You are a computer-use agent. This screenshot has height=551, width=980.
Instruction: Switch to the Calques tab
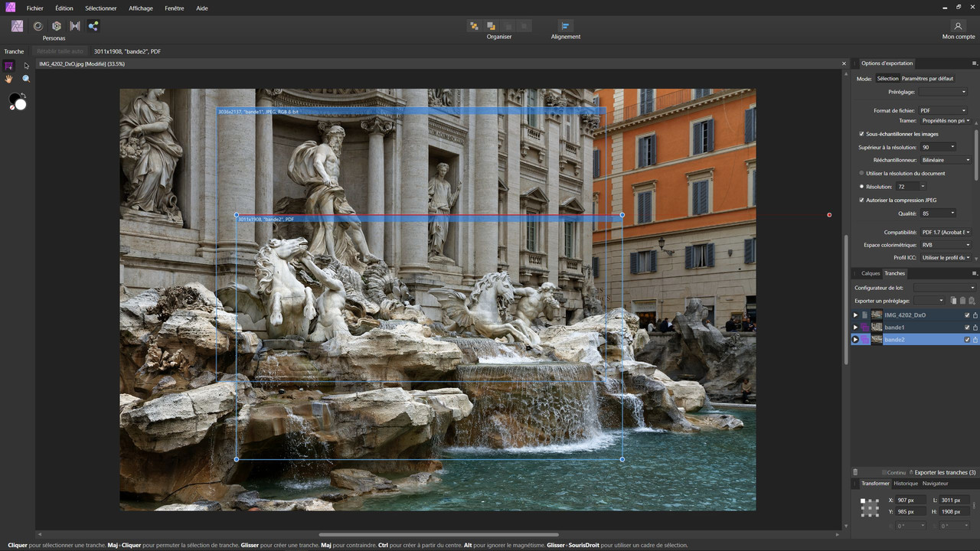[x=870, y=273]
